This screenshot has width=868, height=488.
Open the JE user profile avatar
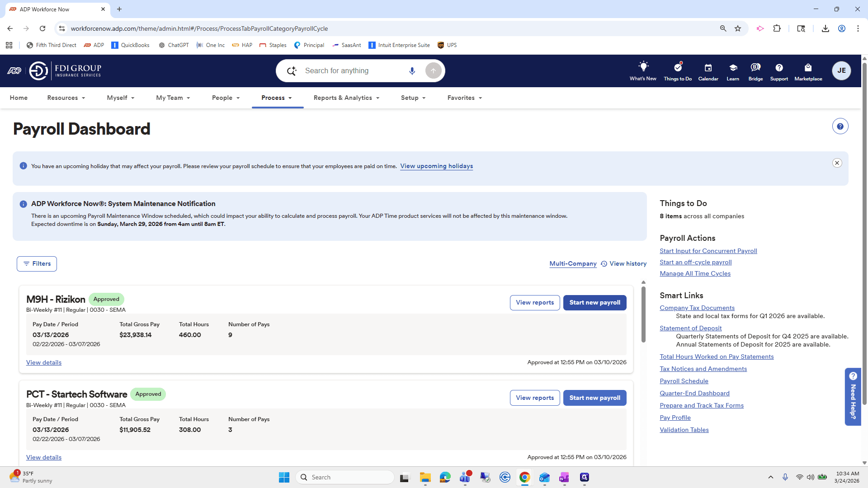pos(841,70)
